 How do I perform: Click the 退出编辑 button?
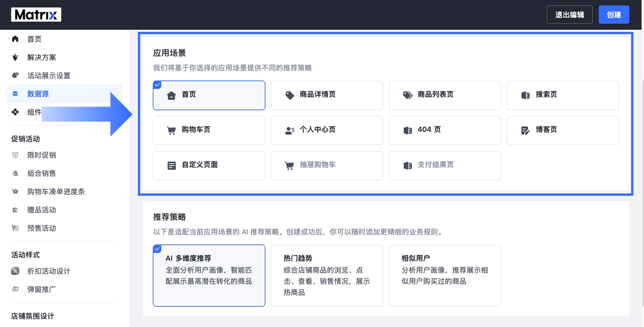tap(569, 15)
